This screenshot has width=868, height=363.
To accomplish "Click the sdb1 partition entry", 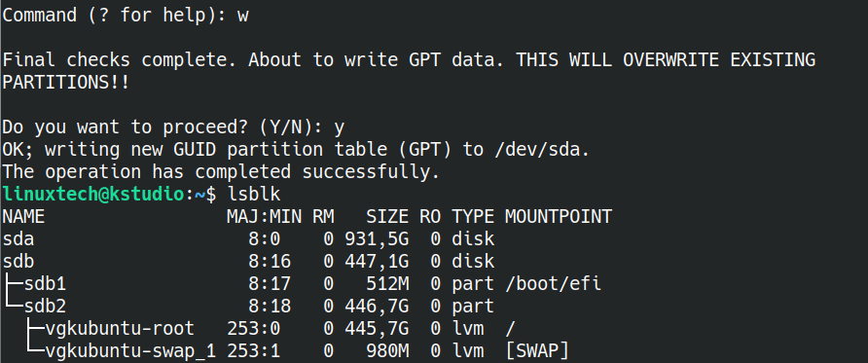I will click(45, 284).
